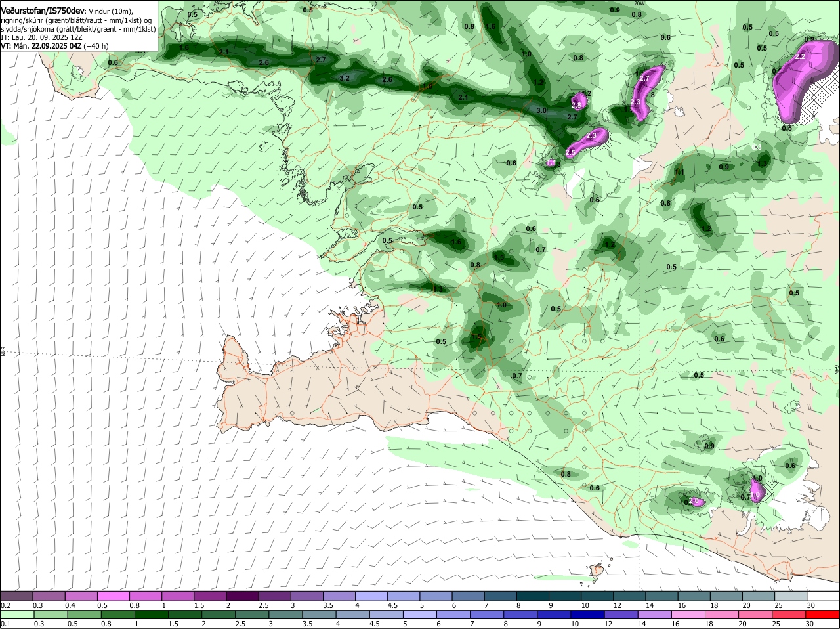
Task: Click the 'rigning/skúrir (grænt/blátt/rautt' description line
Action: coord(77,20)
